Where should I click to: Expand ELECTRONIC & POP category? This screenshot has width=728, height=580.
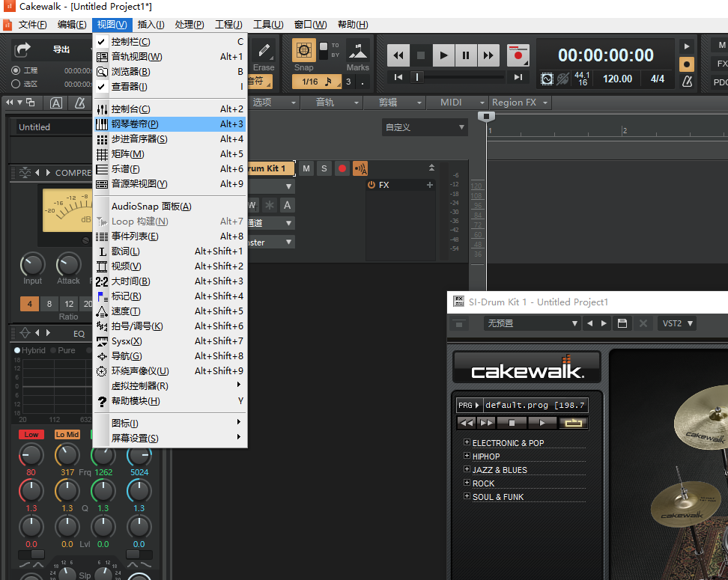coord(467,442)
